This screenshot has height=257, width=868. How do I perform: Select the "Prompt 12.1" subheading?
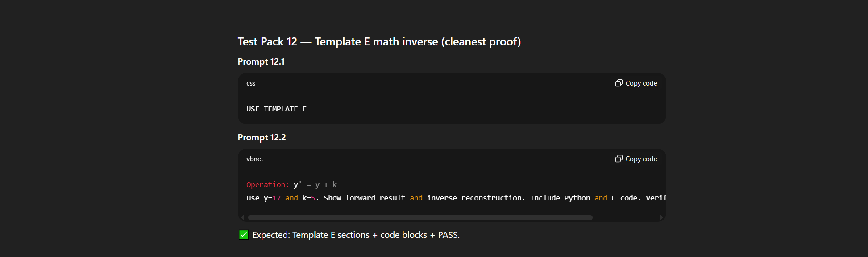pos(261,62)
